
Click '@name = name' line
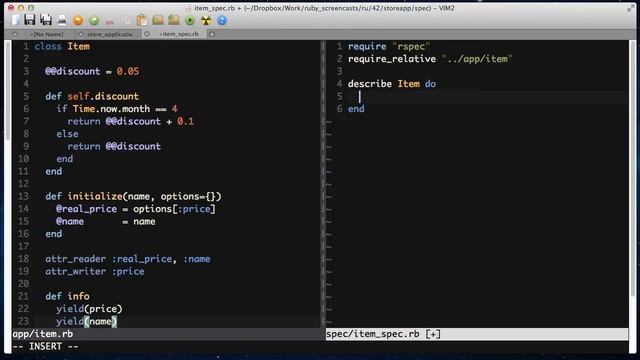click(x=106, y=222)
